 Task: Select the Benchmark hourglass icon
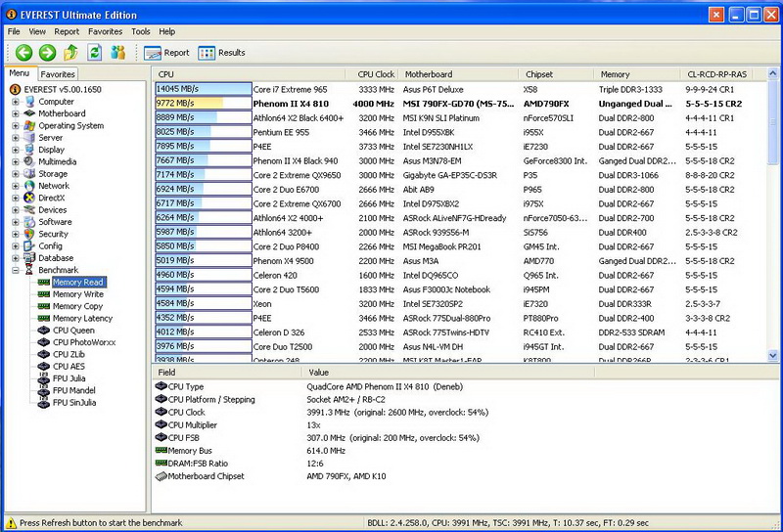29,270
